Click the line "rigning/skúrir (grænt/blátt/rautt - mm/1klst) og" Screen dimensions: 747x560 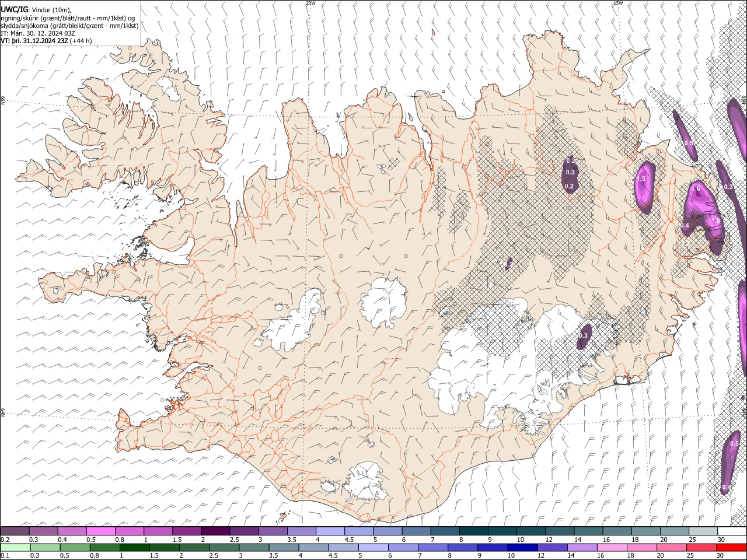tap(68, 18)
